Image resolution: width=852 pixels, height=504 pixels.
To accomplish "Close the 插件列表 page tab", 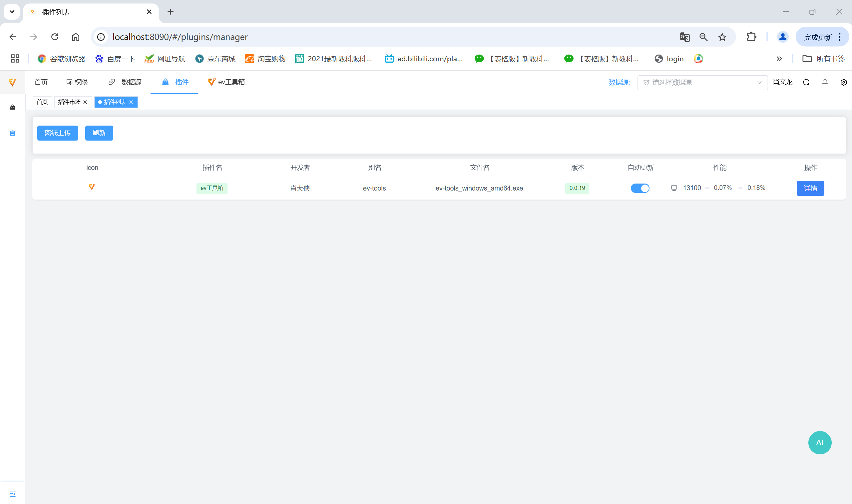I will point(131,102).
